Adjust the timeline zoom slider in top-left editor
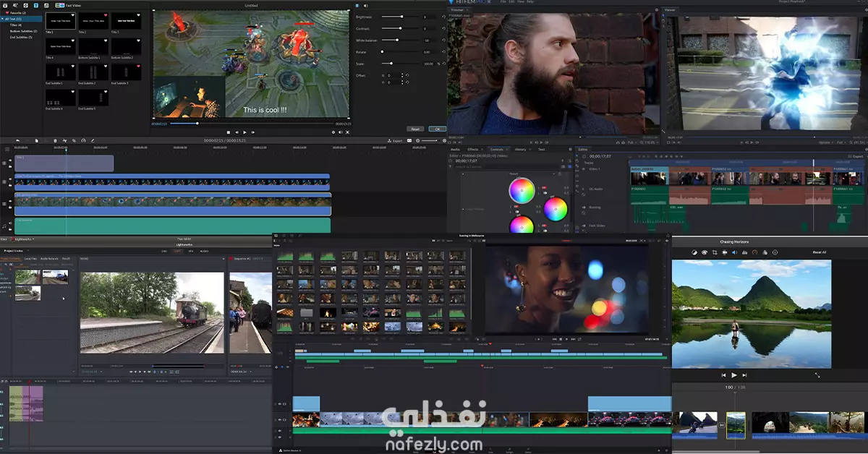Viewport: 868px width, 454px height. (433, 140)
